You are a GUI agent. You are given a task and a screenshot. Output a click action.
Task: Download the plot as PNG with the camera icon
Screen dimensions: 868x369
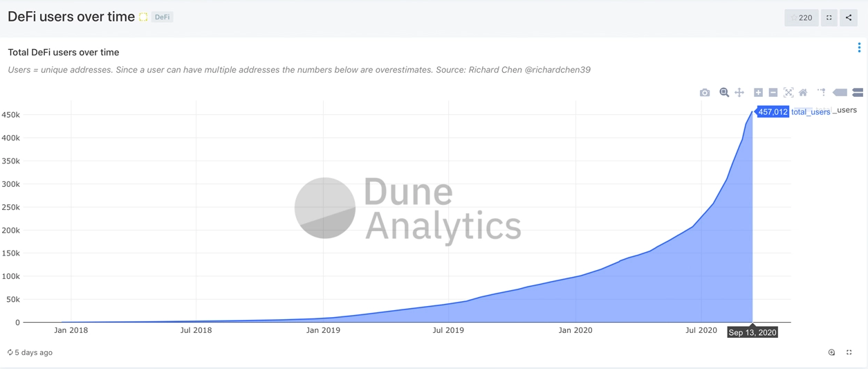pyautogui.click(x=705, y=92)
